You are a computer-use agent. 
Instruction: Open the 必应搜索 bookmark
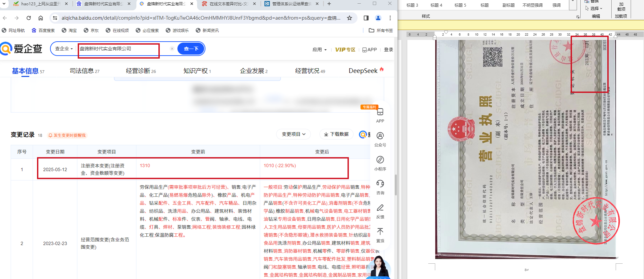pyautogui.click(x=147, y=30)
